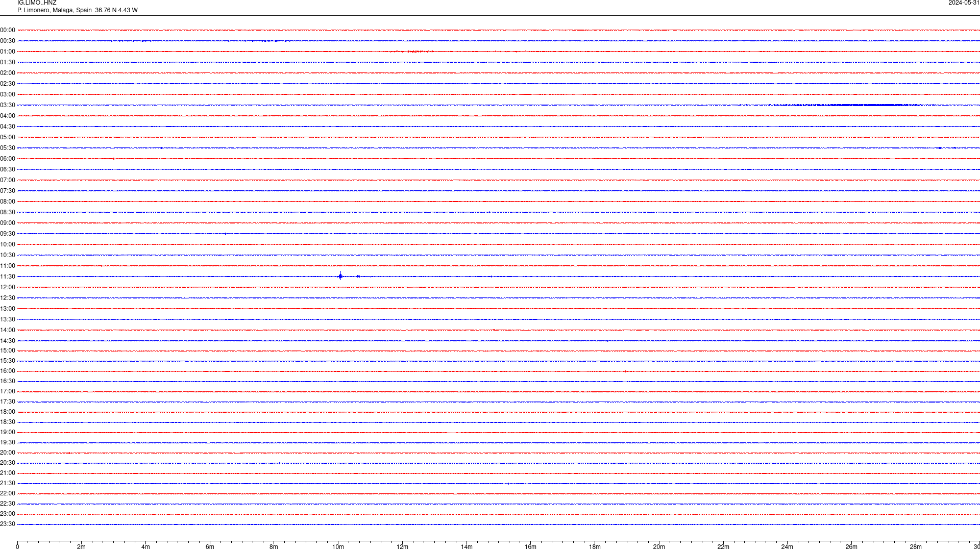Select the 11:30 row time label
Image resolution: width=980 pixels, height=551 pixels.
pyautogui.click(x=8, y=277)
